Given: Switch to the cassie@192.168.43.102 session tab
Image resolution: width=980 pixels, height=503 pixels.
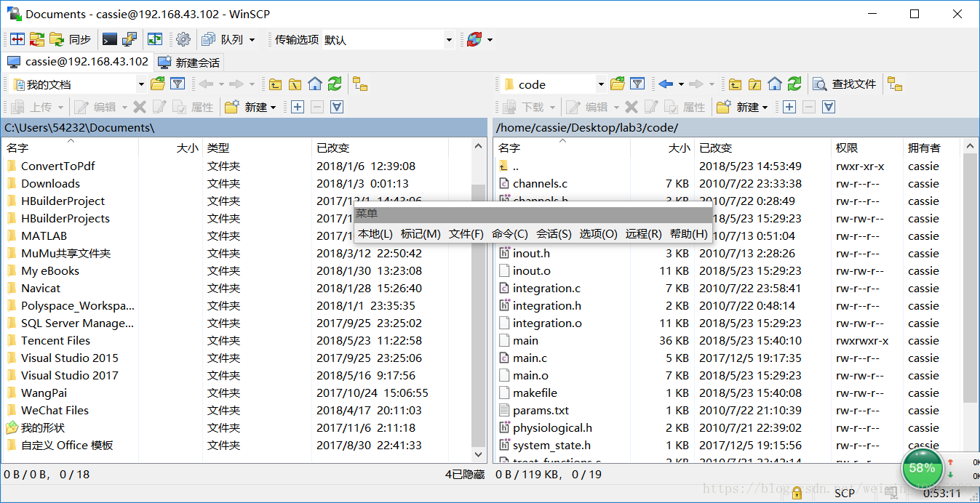Looking at the screenshot, I should tap(78, 62).
